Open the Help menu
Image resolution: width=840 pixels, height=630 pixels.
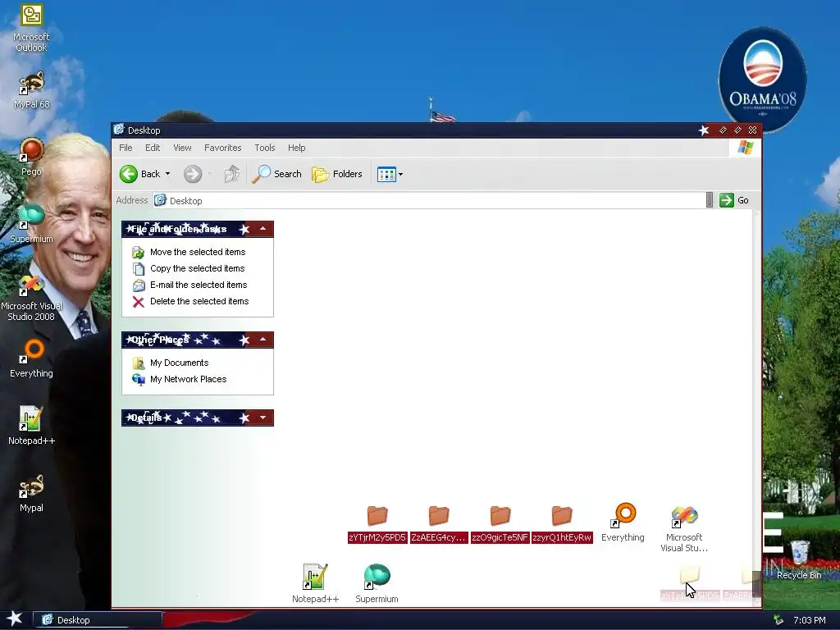click(296, 148)
